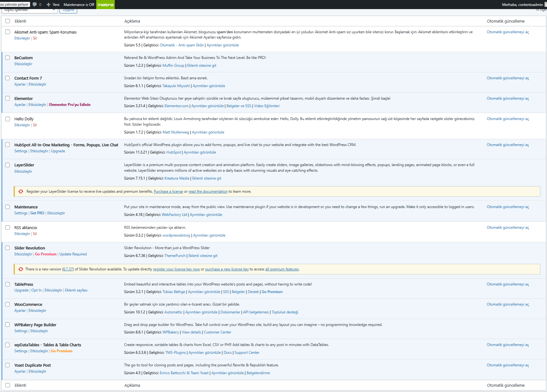Image resolution: width=547 pixels, height=392 pixels.
Task: Open wpDataTables Support Center link
Action: coord(247,353)
